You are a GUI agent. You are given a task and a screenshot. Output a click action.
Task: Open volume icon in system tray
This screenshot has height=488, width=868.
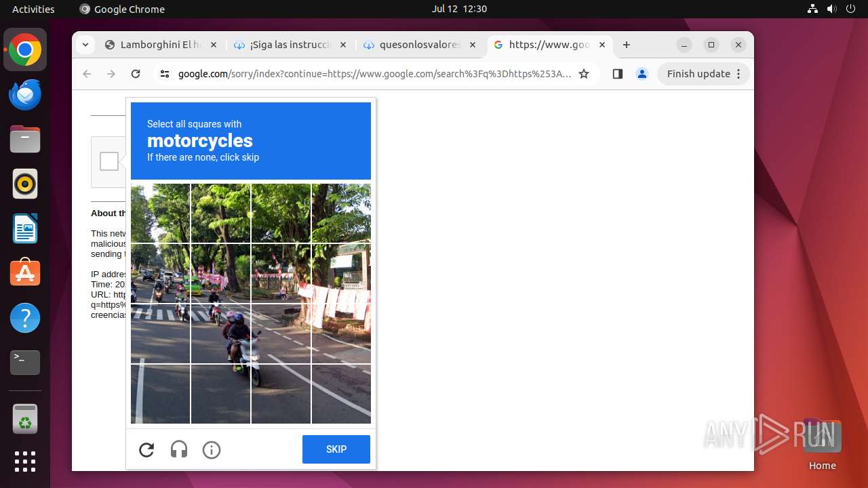tap(831, 9)
